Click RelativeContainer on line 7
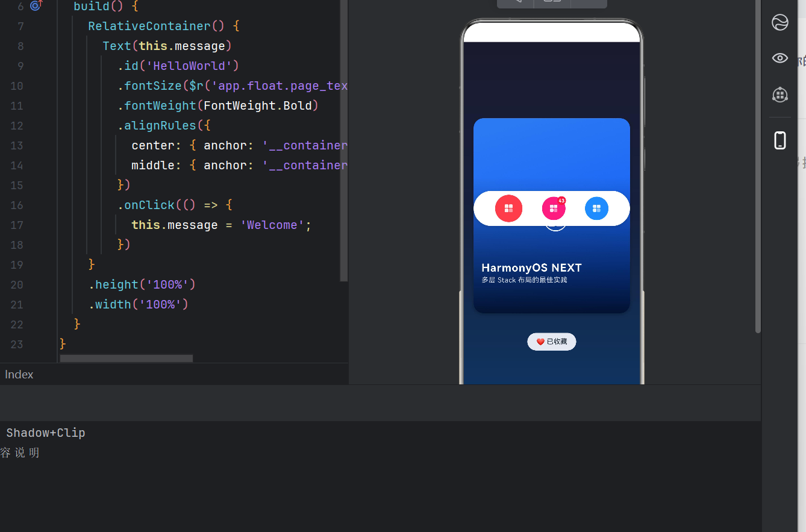 point(149,26)
